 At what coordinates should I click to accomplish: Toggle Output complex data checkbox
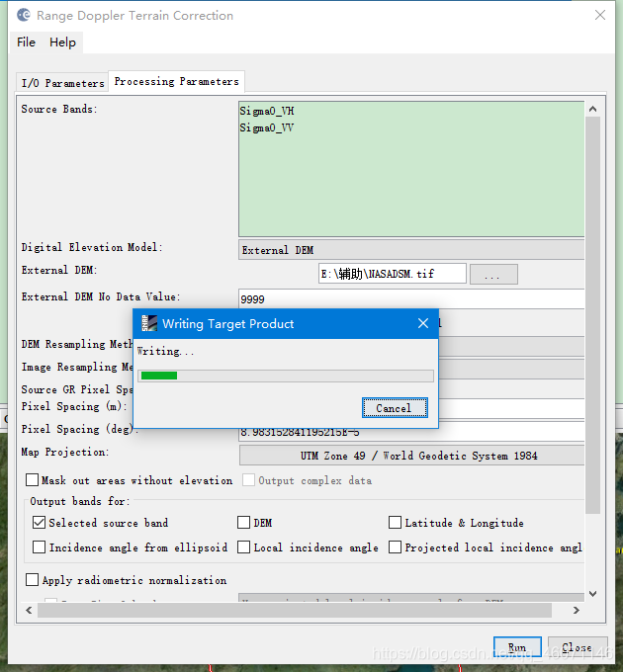tap(248, 480)
